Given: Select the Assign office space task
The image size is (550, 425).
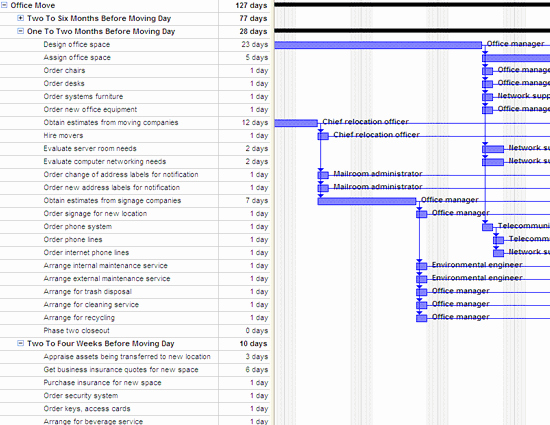Looking at the screenshot, I should click(77, 58).
